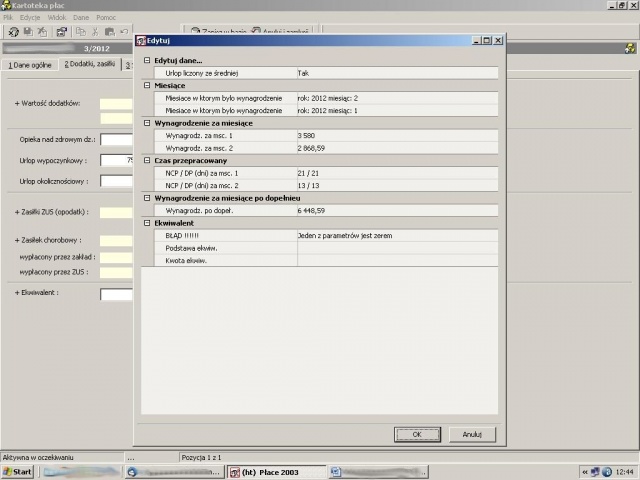Click the properties window icon in main toolbar
Screen dimensions: 640x480
62,32
